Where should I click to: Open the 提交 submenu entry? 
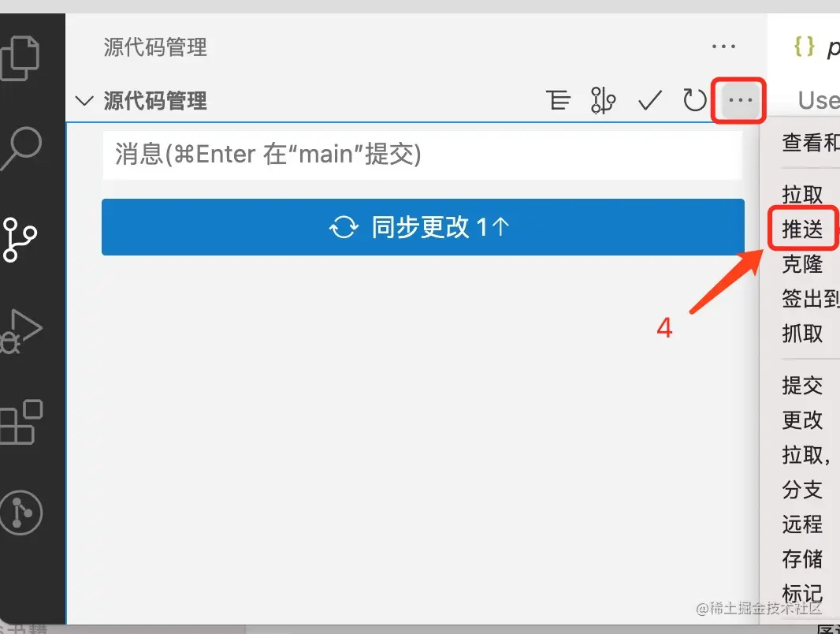pyautogui.click(x=802, y=385)
